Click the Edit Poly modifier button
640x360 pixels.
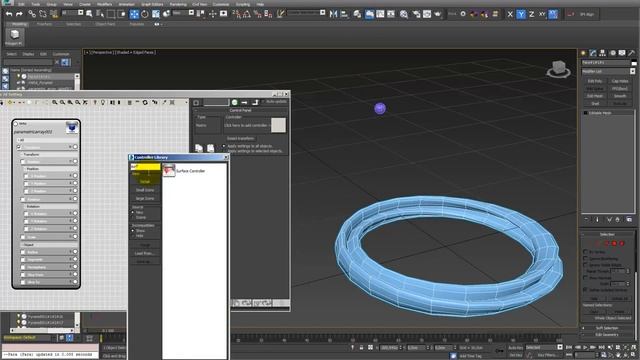coord(595,81)
